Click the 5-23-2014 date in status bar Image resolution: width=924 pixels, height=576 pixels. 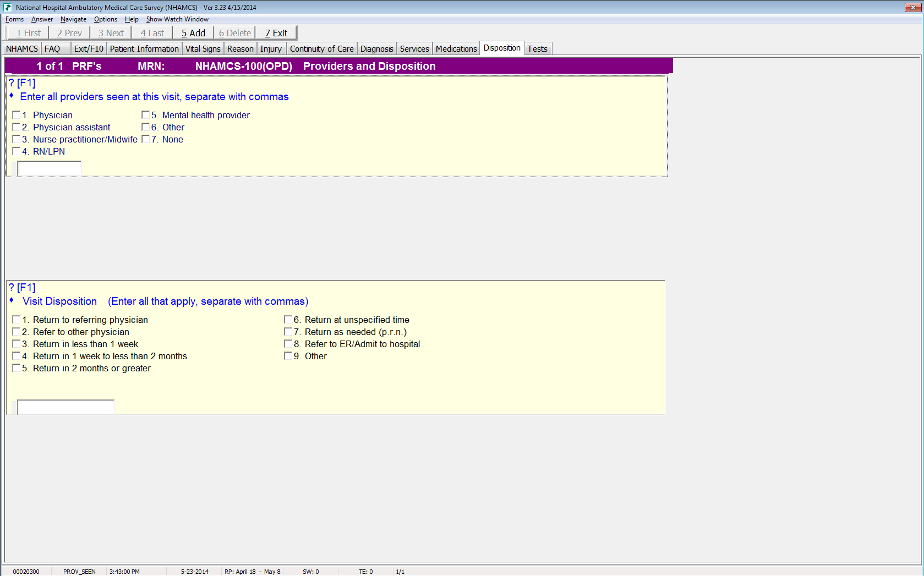(195, 572)
